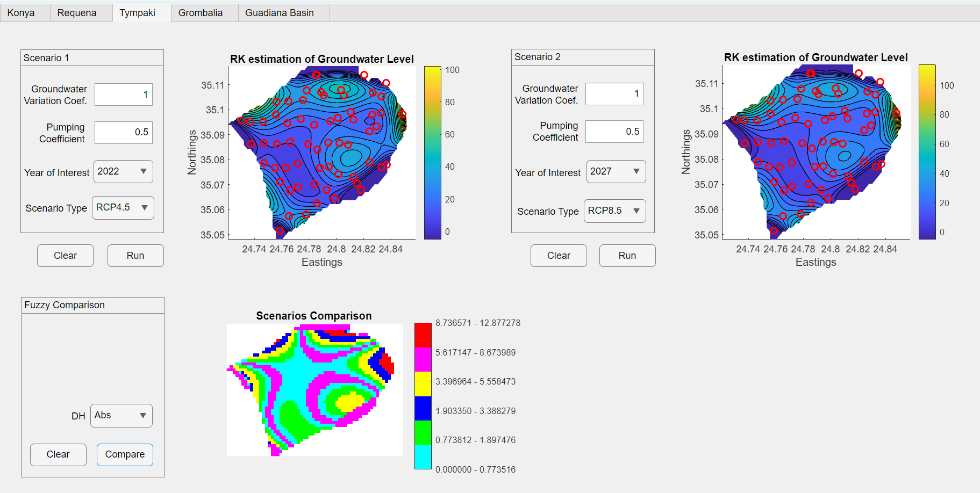
Task: Clear Scenario 1 settings
Action: point(65,256)
